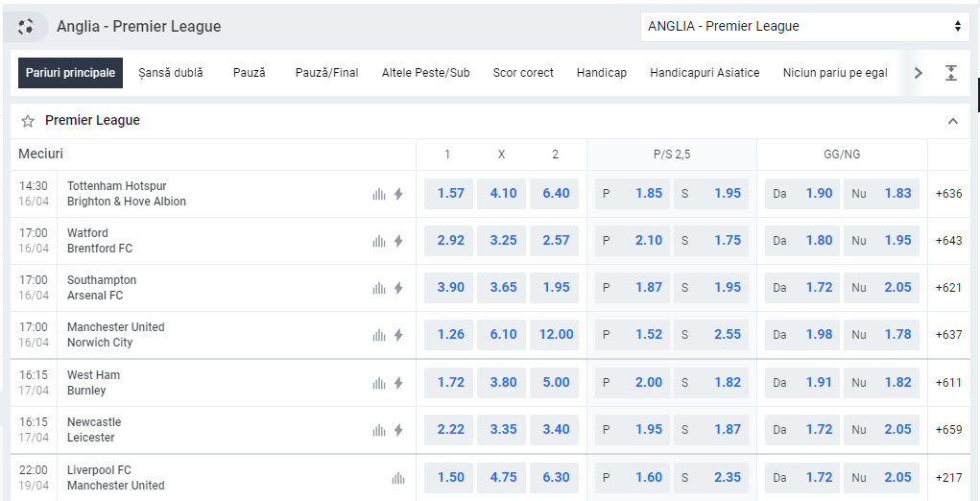Open the Newcastle vs Leicester match
This screenshot has width=980, height=501.
pyautogui.click(x=94, y=430)
